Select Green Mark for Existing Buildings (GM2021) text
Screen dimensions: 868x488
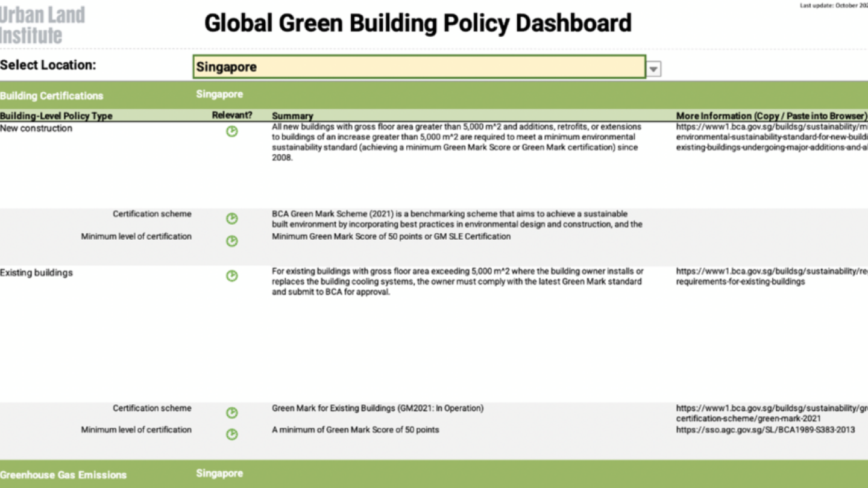(377, 408)
